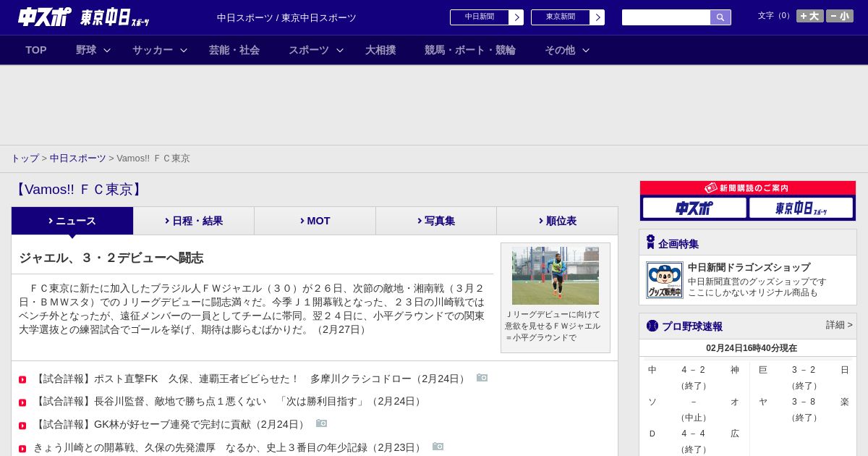Go to TOP in the navigation bar
The width and height of the screenshot is (868, 456).
pyautogui.click(x=36, y=50)
